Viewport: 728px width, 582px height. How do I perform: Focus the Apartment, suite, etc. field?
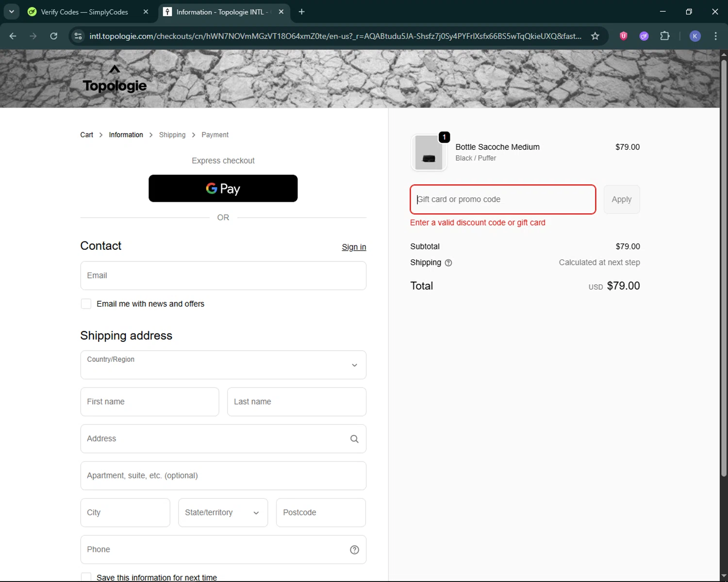pos(223,475)
